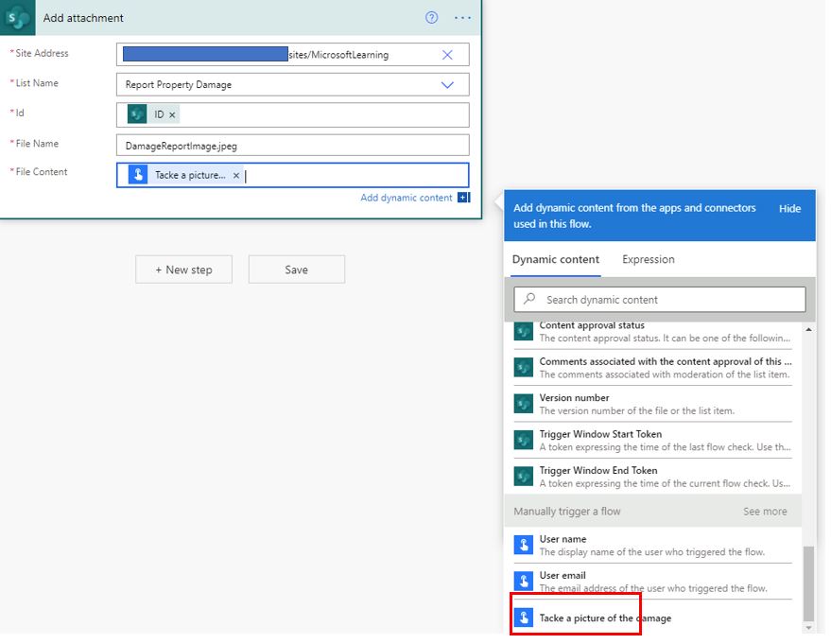Open help for Add attachment action
This screenshot has height=644, width=831.
(432, 17)
